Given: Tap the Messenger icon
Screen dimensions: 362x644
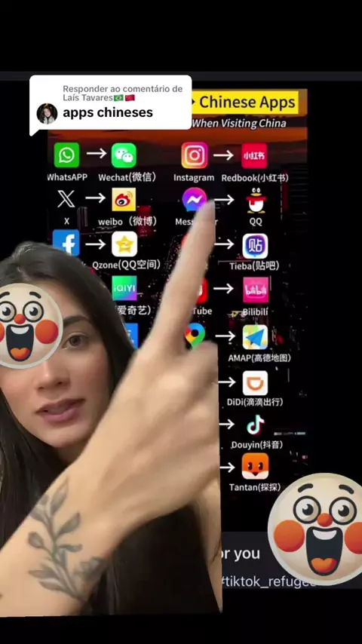Looking at the screenshot, I should (195, 200).
